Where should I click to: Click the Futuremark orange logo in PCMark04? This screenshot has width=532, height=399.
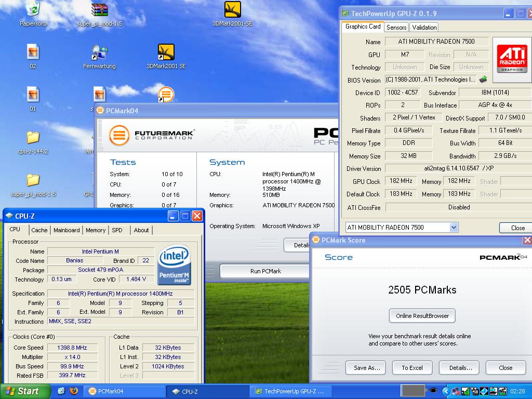(x=119, y=135)
